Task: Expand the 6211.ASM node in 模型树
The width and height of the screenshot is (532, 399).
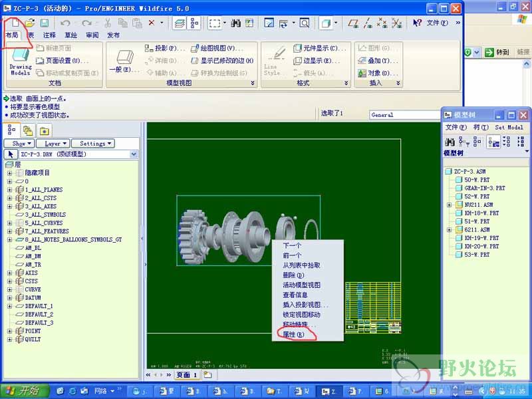Action: point(450,229)
